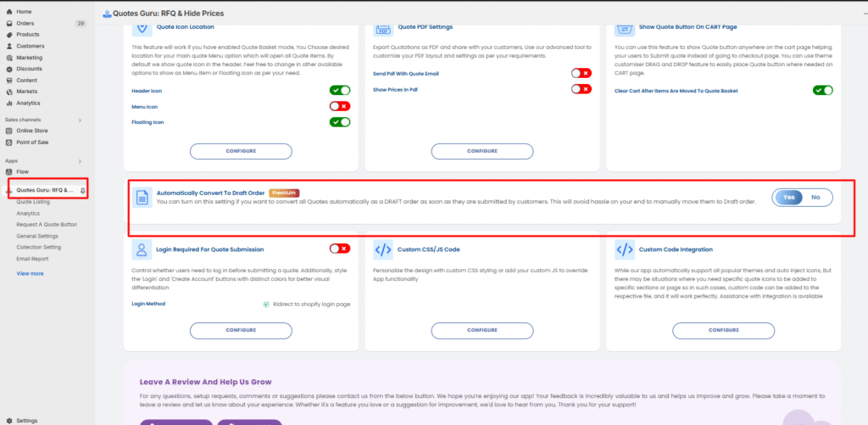Toggle Clear Cart After Items Moved switch

822,90
